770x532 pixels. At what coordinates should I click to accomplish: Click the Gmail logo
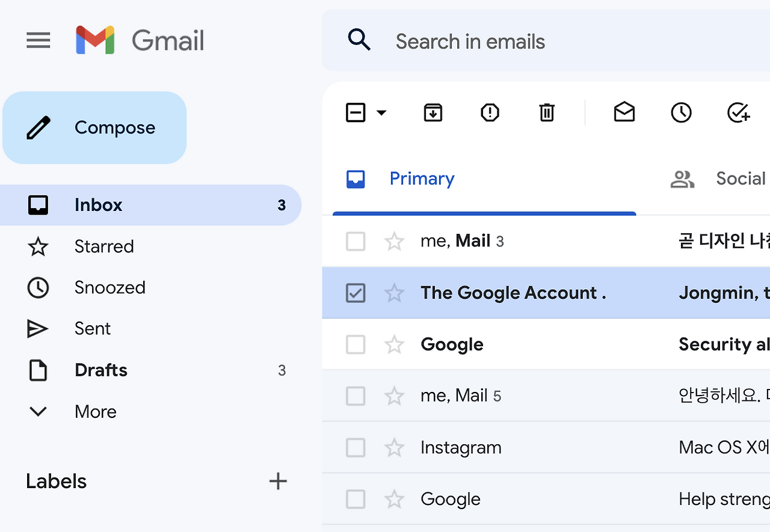coord(140,40)
